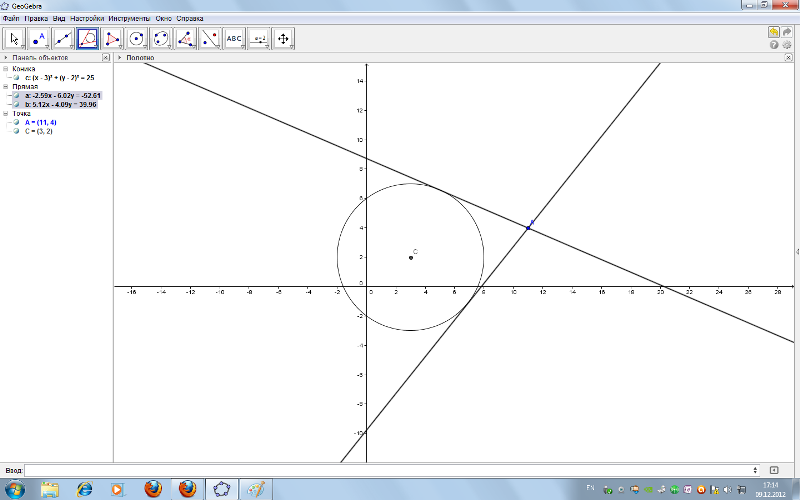Toggle visibility of line a
800x500 pixels.
point(16,95)
